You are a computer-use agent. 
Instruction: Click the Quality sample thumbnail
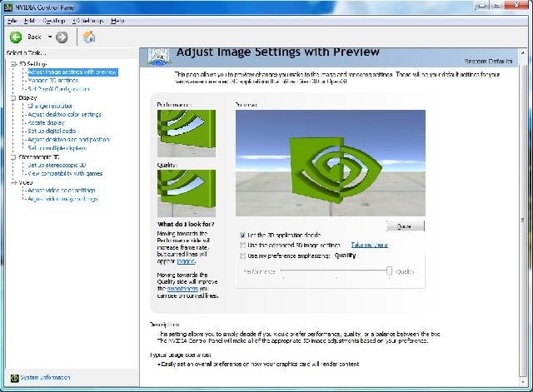click(x=187, y=193)
